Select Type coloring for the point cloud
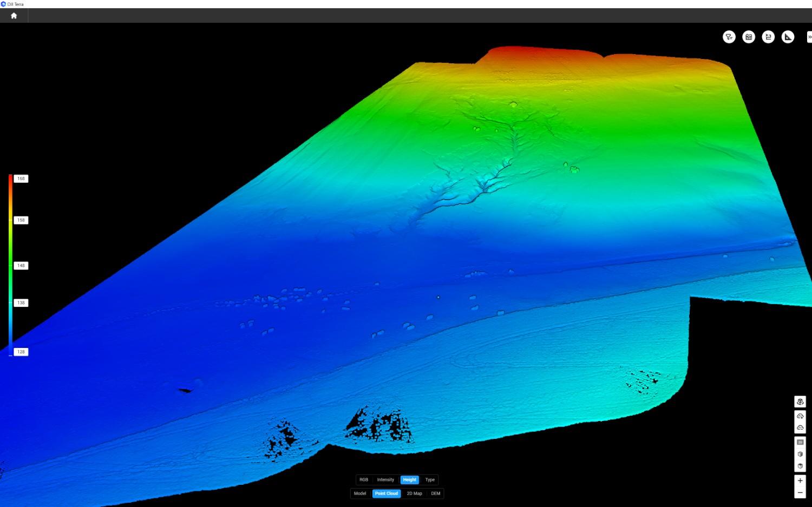The height and width of the screenshot is (507, 812). point(430,480)
